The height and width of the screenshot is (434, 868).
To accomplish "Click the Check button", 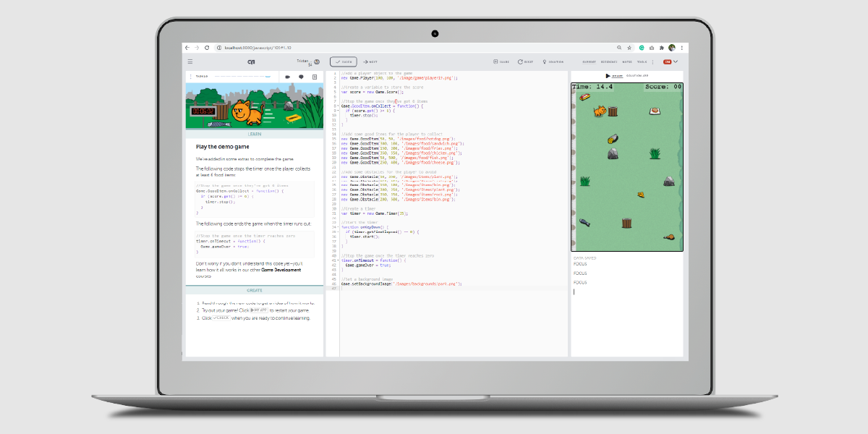I will tap(343, 61).
